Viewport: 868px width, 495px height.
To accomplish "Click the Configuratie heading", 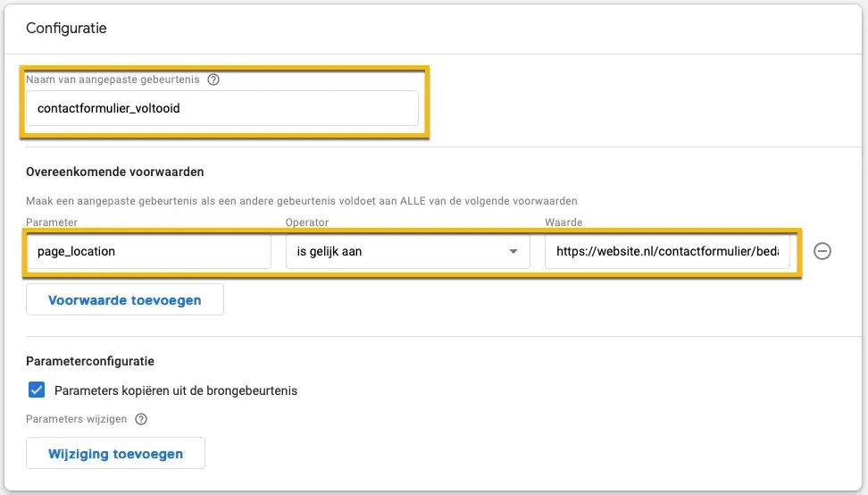I will (66, 29).
